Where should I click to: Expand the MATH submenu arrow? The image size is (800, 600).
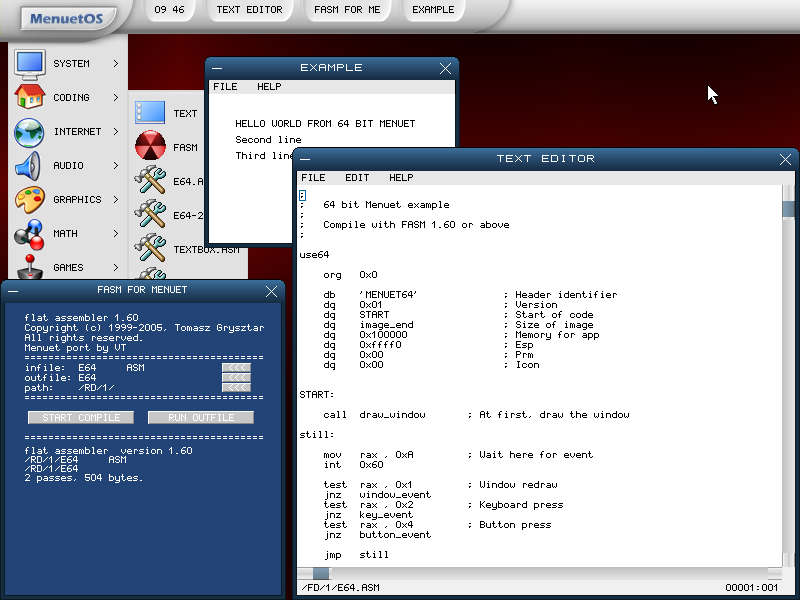pyautogui.click(x=116, y=234)
